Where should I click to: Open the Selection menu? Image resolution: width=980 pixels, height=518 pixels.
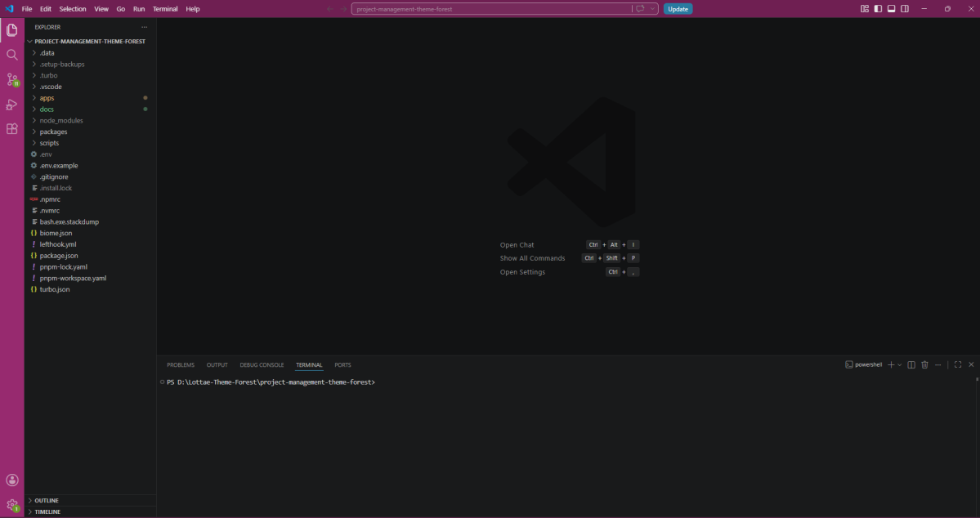[x=73, y=9]
